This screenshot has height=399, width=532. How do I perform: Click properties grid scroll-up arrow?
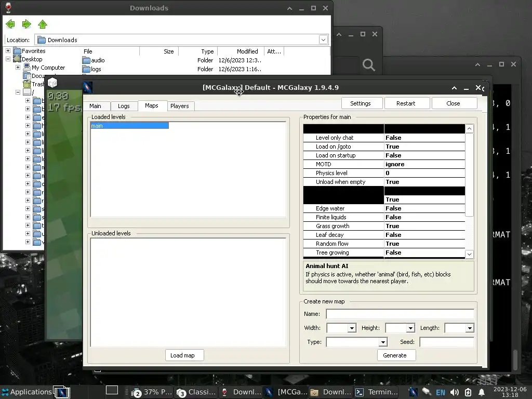(469, 129)
